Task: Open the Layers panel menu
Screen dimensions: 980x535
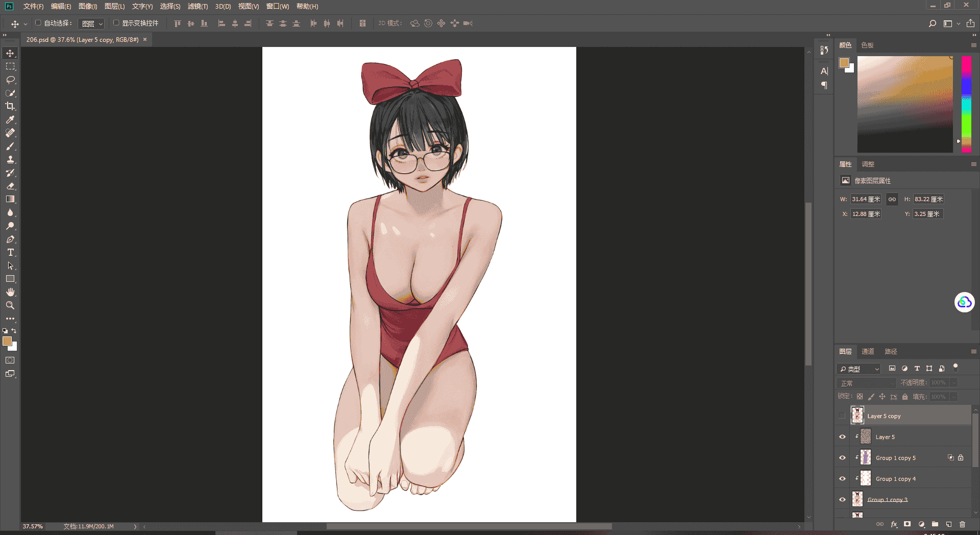Action: click(x=973, y=351)
